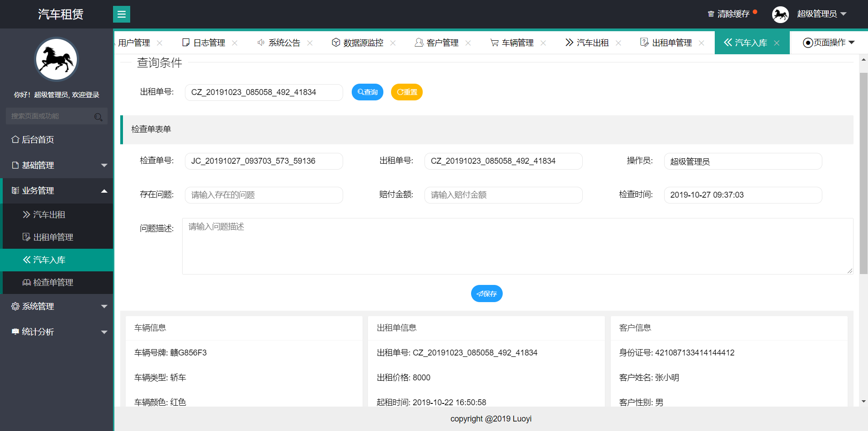Close the 系统公告 tab

click(310, 43)
